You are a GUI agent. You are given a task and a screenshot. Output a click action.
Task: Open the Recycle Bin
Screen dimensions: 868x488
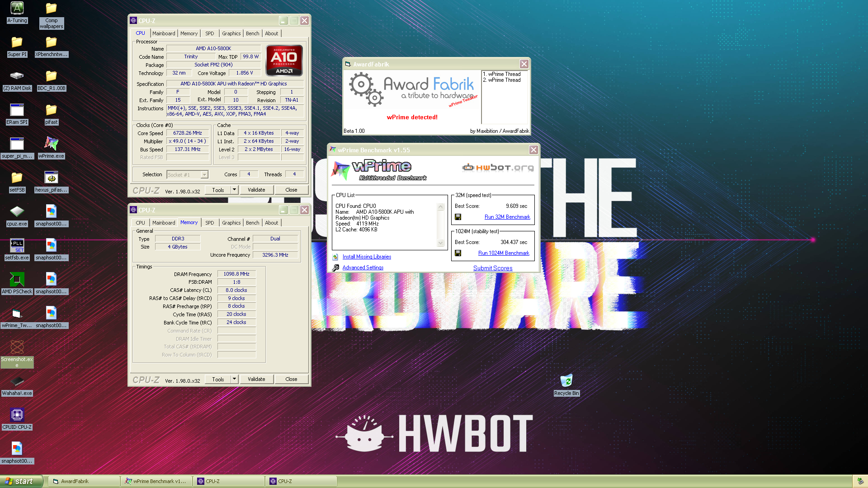pos(566,385)
